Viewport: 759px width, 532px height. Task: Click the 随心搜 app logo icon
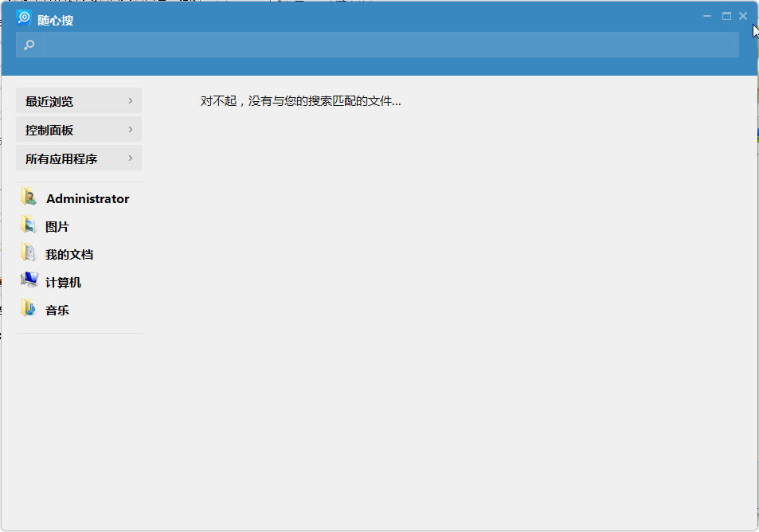(x=24, y=18)
